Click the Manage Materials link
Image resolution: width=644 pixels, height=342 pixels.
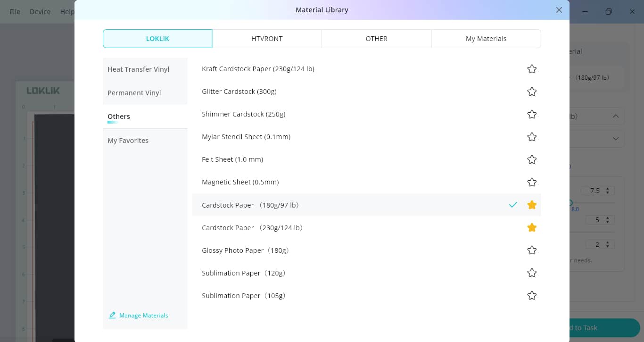[x=143, y=315]
